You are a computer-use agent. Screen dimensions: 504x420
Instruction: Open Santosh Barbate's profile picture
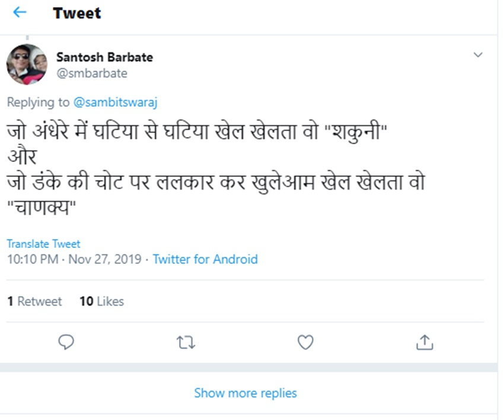tap(27, 65)
